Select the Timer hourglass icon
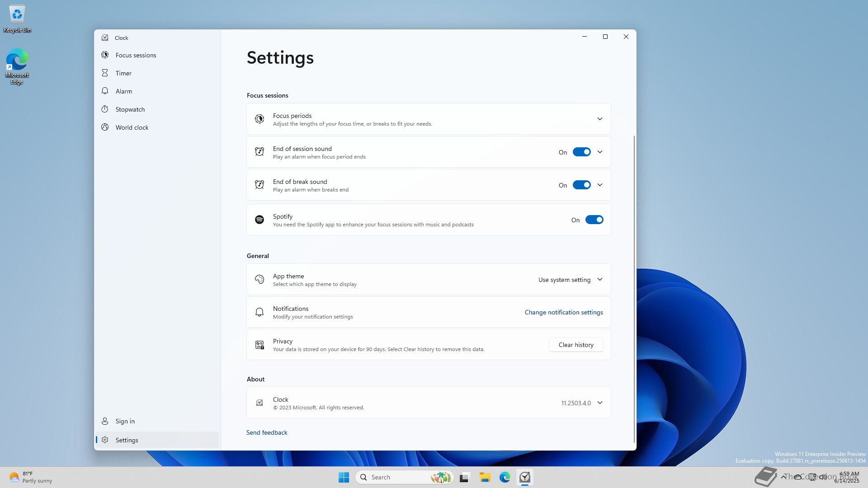The width and height of the screenshot is (868, 488). pos(105,73)
